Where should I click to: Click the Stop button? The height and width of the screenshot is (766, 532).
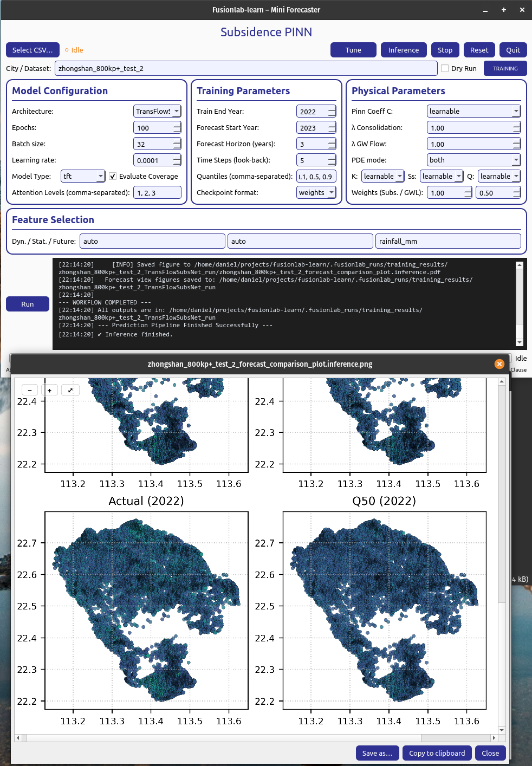[445, 50]
